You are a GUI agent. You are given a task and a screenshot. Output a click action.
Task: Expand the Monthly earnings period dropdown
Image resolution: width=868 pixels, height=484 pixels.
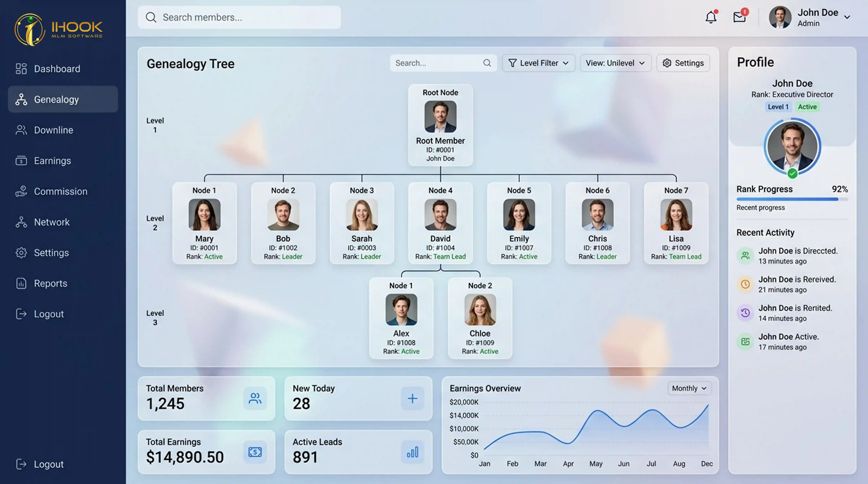(x=689, y=388)
